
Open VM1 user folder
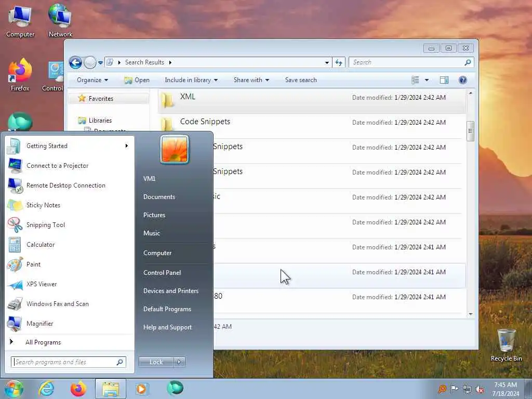[x=149, y=179]
